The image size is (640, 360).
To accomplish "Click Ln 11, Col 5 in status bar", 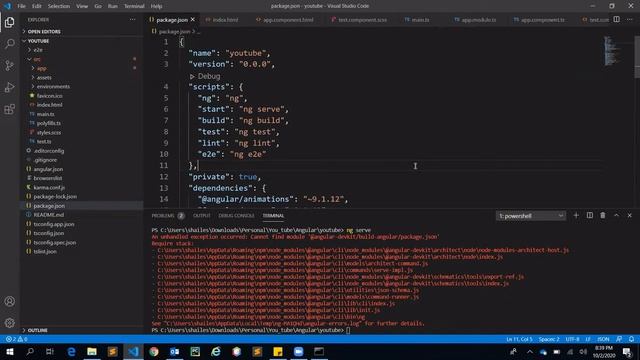I will 519,339.
